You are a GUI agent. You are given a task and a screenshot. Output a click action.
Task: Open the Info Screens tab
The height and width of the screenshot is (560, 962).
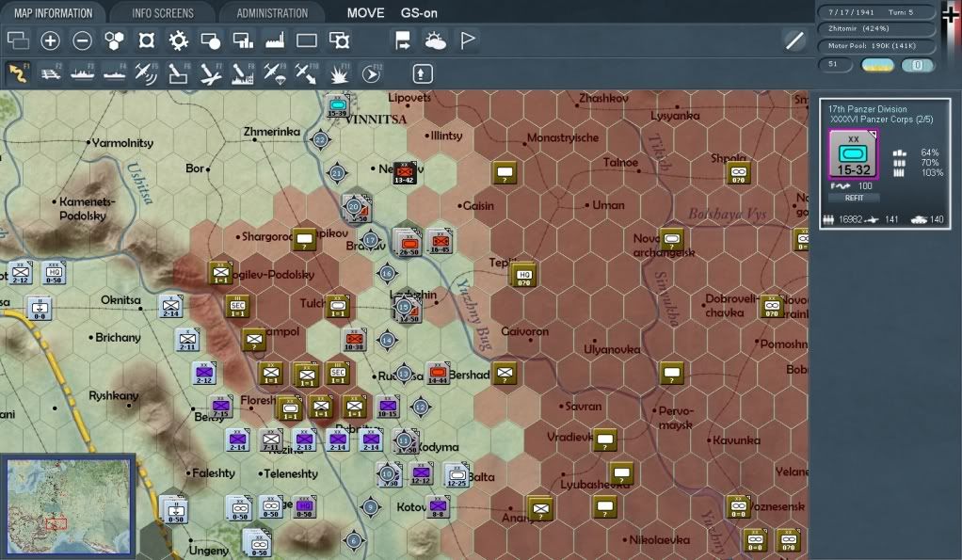click(x=163, y=13)
